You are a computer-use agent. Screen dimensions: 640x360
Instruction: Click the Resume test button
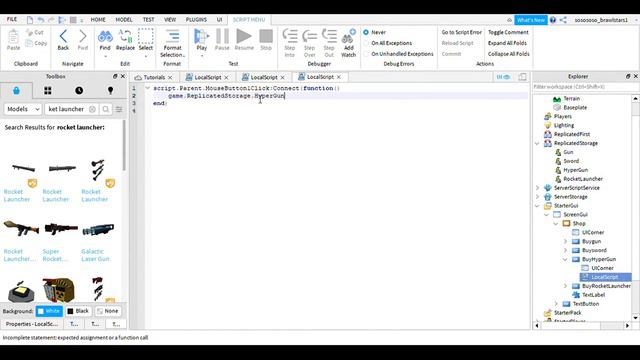pos(244,36)
